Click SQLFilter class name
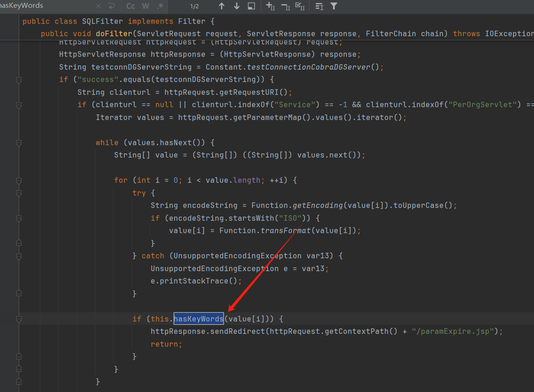The width and height of the screenshot is (534, 392). tap(102, 21)
